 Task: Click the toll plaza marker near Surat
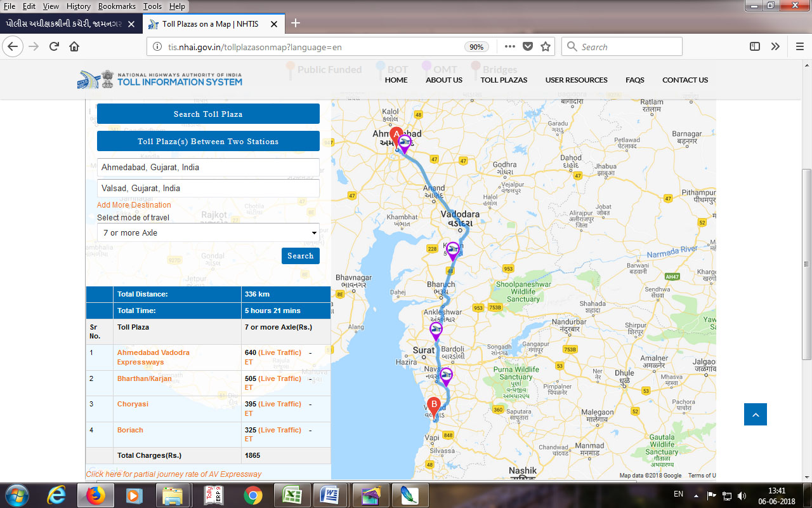[x=436, y=330]
